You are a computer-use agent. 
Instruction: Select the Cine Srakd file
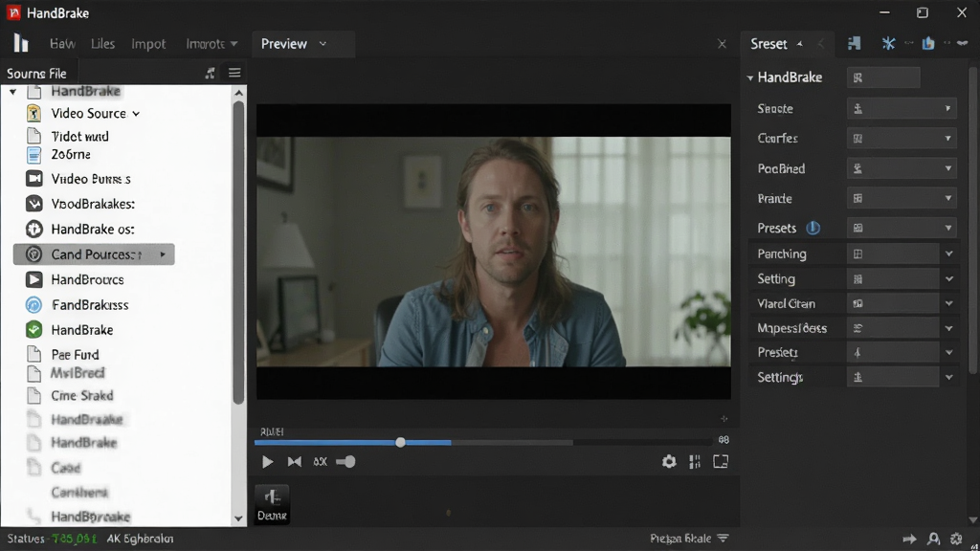click(82, 395)
